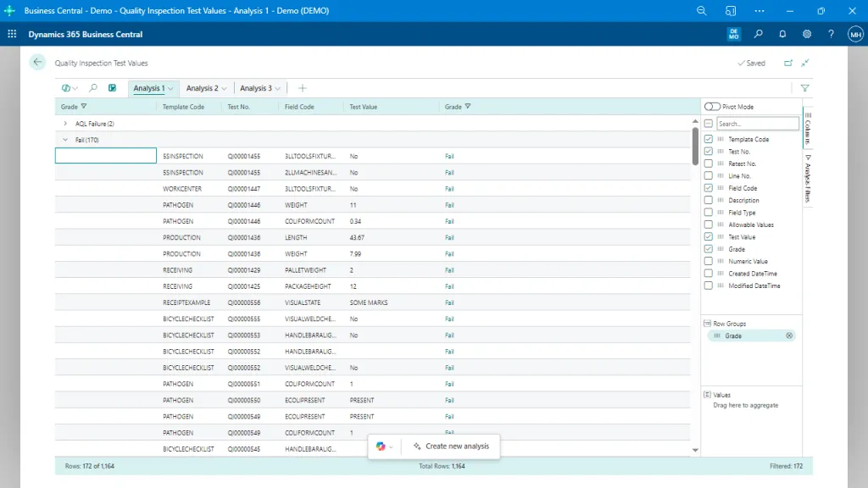868x488 pixels.
Task: Click the Create new analysis button
Action: click(x=451, y=446)
